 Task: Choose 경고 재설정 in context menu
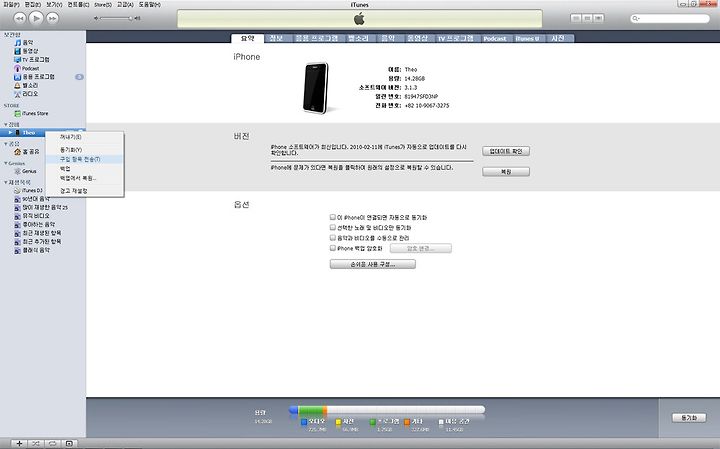(x=84, y=191)
